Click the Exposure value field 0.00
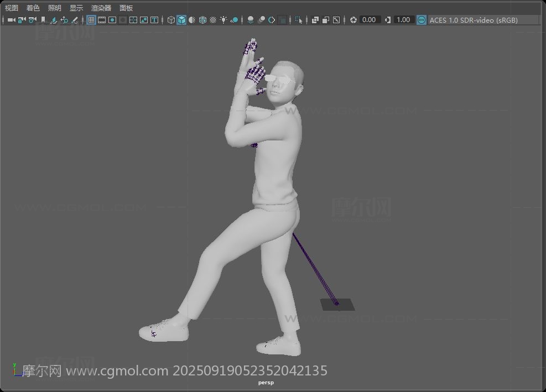 370,20
